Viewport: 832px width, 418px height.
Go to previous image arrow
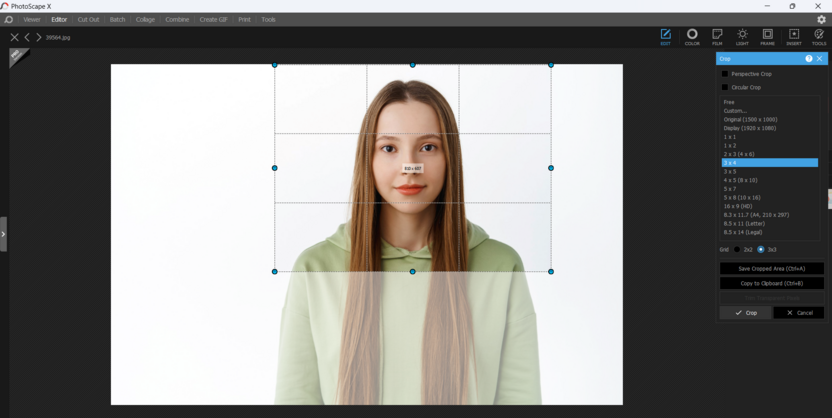(27, 37)
